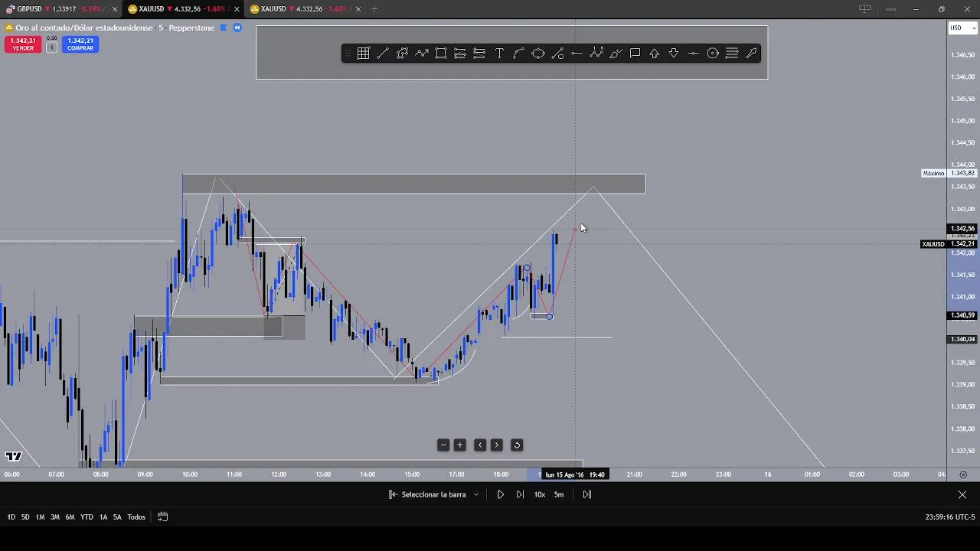The height and width of the screenshot is (551, 980).
Task: Select the circle target tool
Action: click(x=713, y=54)
